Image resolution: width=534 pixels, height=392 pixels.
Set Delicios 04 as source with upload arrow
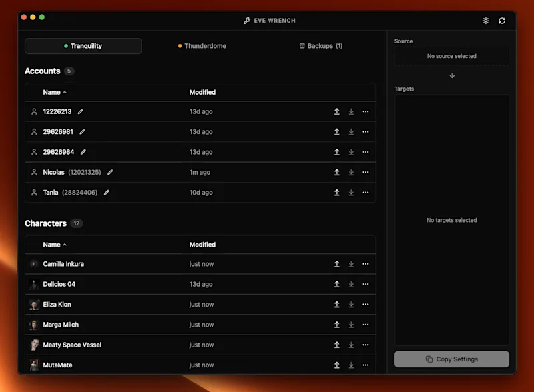[337, 284]
